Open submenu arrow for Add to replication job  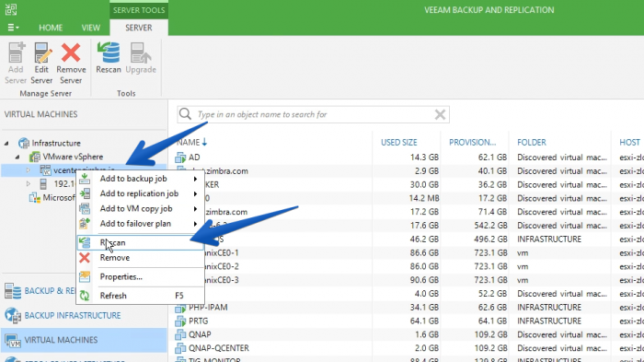pos(195,193)
